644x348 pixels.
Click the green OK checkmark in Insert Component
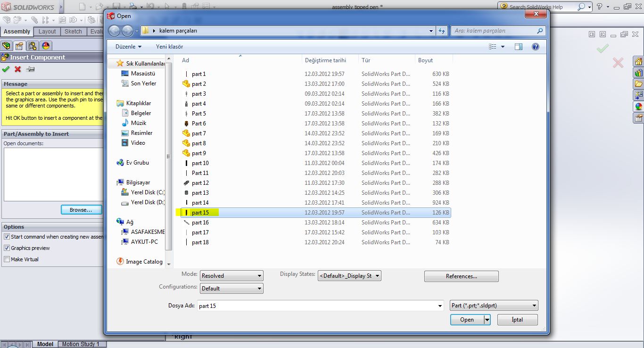(6, 69)
